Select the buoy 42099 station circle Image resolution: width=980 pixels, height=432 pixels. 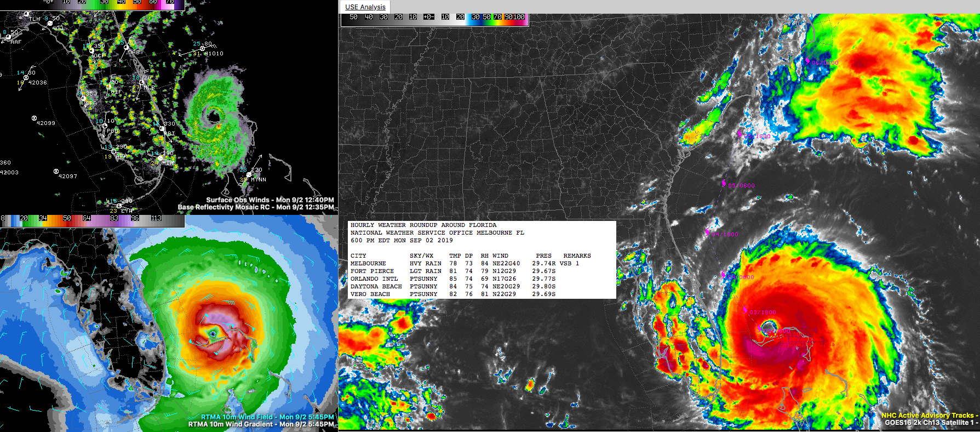click(x=34, y=118)
